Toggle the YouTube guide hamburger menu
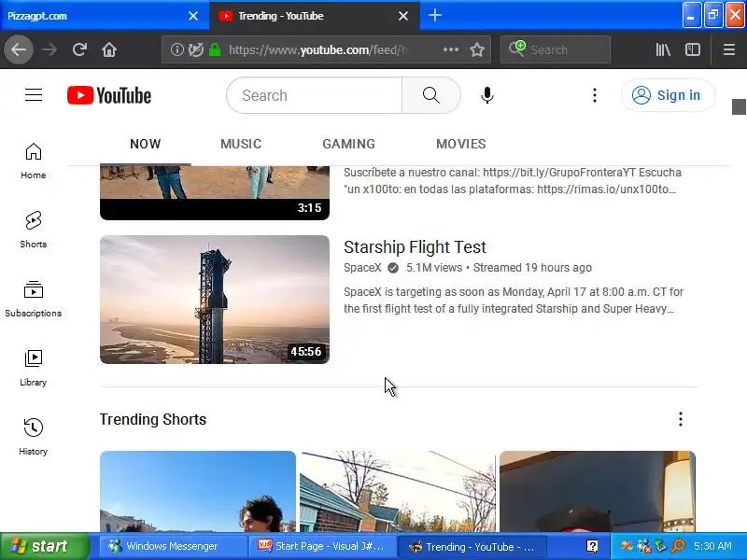The height and width of the screenshot is (560, 747). (34, 95)
